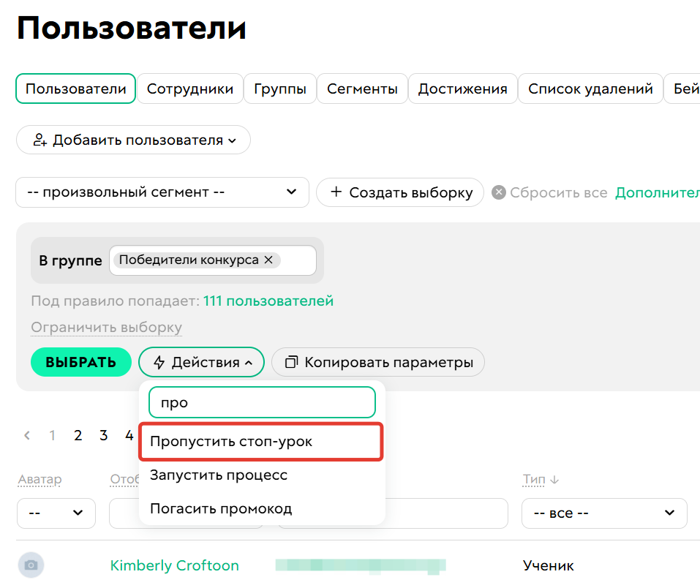
Task: Open the Аватар filter dropdown
Action: pyautogui.click(x=56, y=513)
